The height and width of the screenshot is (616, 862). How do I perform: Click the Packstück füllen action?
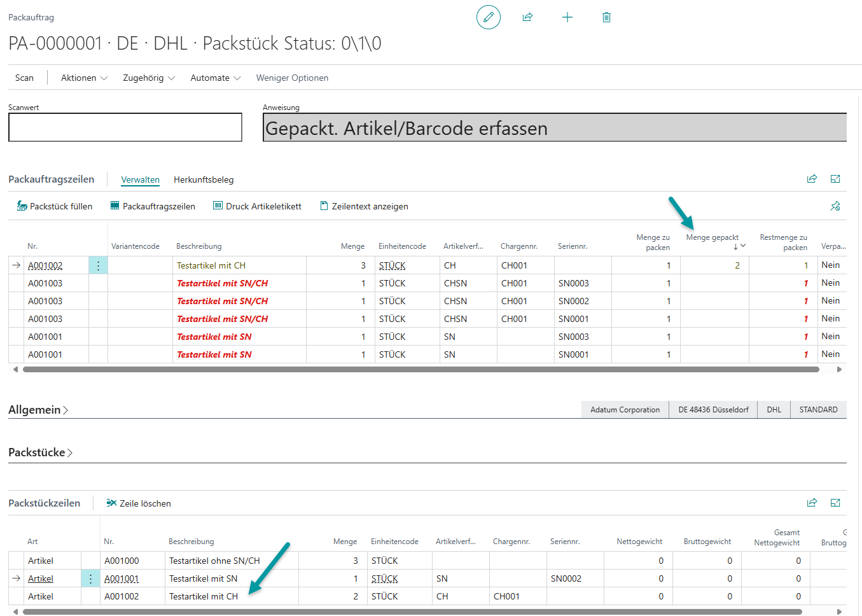point(55,206)
